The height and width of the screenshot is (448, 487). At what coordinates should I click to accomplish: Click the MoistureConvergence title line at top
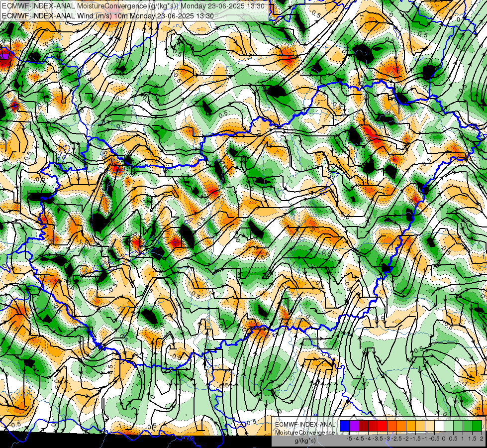pyautogui.click(x=133, y=6)
